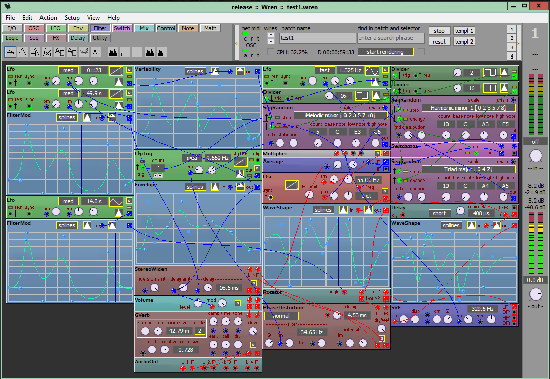Image resolution: width=550 pixels, height=379 pixels.
Task: Switch to the Delay module tab
Action: point(78,38)
